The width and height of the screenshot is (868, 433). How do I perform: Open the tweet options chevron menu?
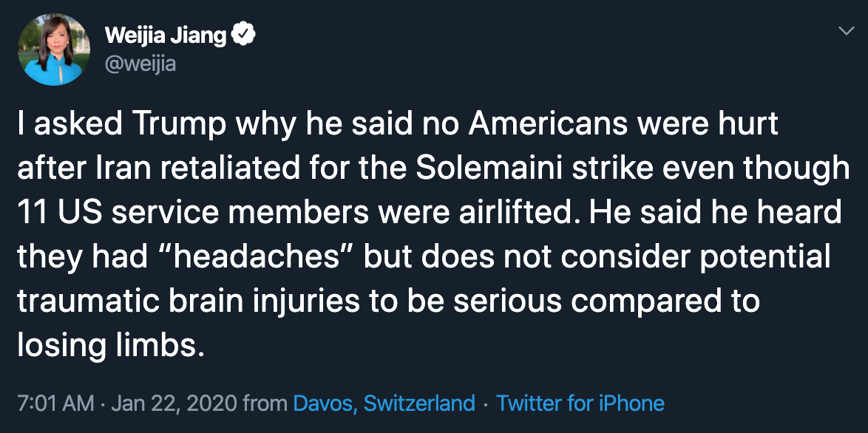pos(845,32)
